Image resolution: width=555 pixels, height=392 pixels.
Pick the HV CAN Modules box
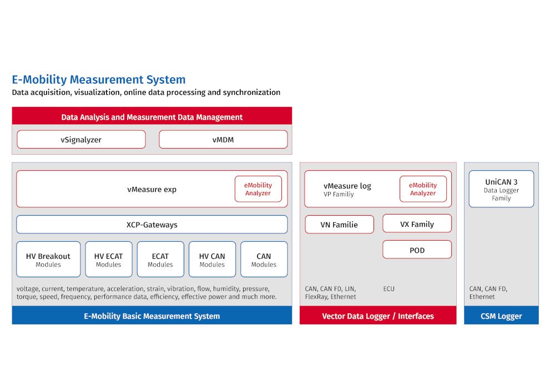[x=212, y=259]
